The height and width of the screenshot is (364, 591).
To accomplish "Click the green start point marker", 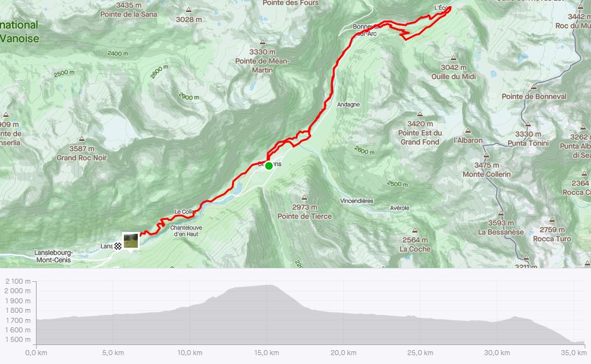I will tap(269, 166).
